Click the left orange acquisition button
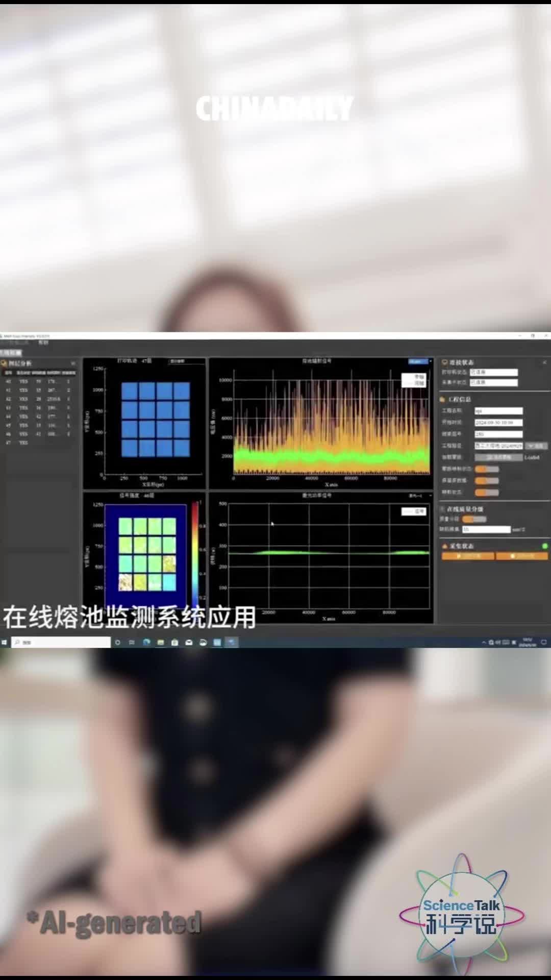Image resolution: width=551 pixels, height=980 pixels. point(468,556)
